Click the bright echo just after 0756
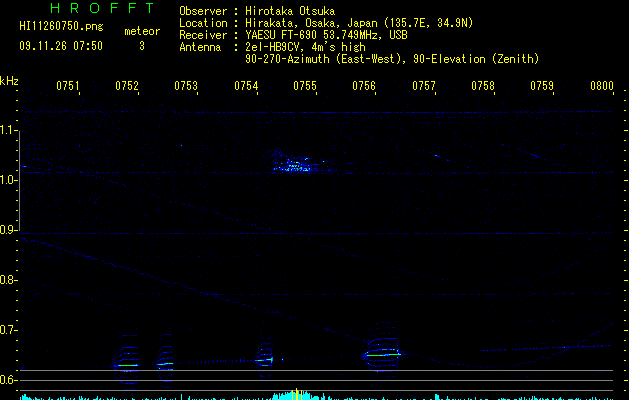This screenshot has height=400, width=629. pos(383,354)
